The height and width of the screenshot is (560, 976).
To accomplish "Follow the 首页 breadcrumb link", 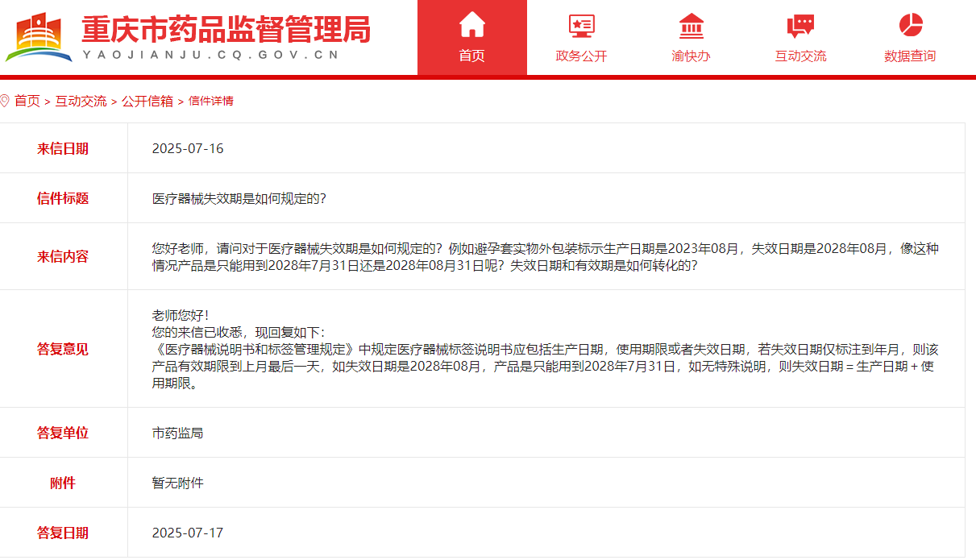I will pos(27,101).
